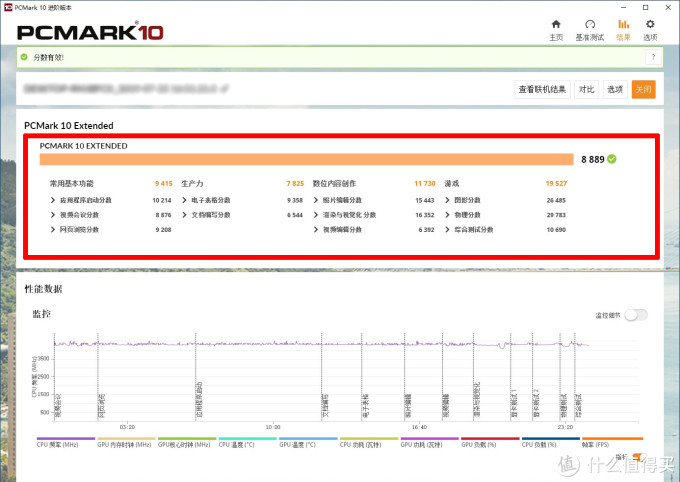The width and height of the screenshot is (680, 482).
Task: Select the GPU 内存时钟 (MHz) legend
Action: point(126,443)
